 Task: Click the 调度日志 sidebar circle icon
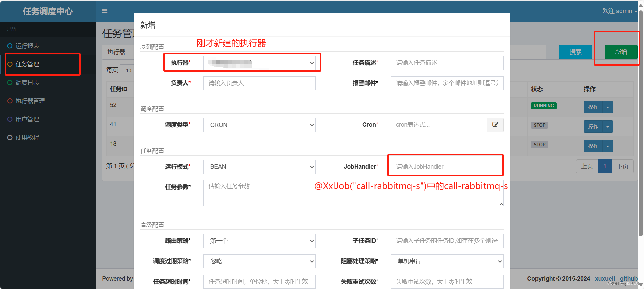(10, 83)
